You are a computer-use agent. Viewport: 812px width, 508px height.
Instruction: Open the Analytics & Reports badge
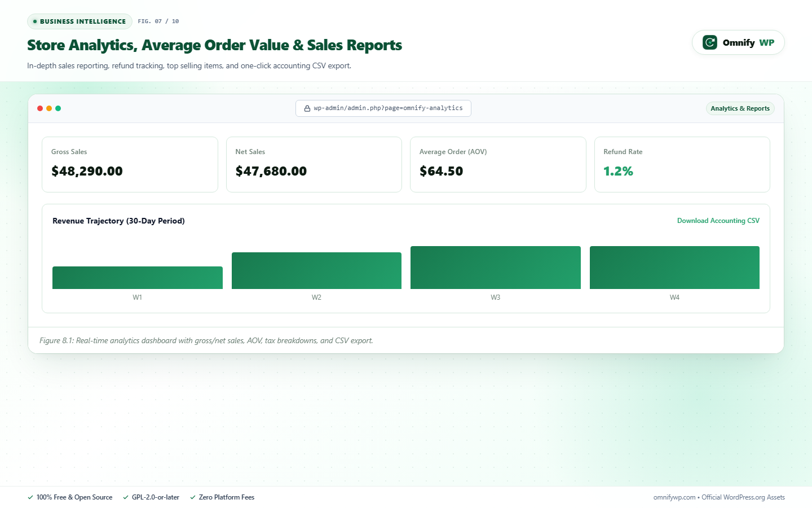(x=740, y=108)
